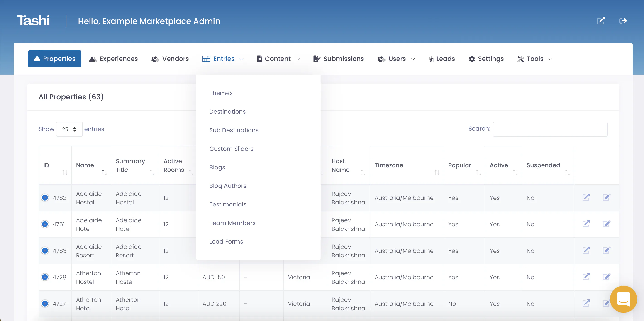Expand row details for property 4761
The height and width of the screenshot is (321, 644).
pyautogui.click(x=45, y=224)
